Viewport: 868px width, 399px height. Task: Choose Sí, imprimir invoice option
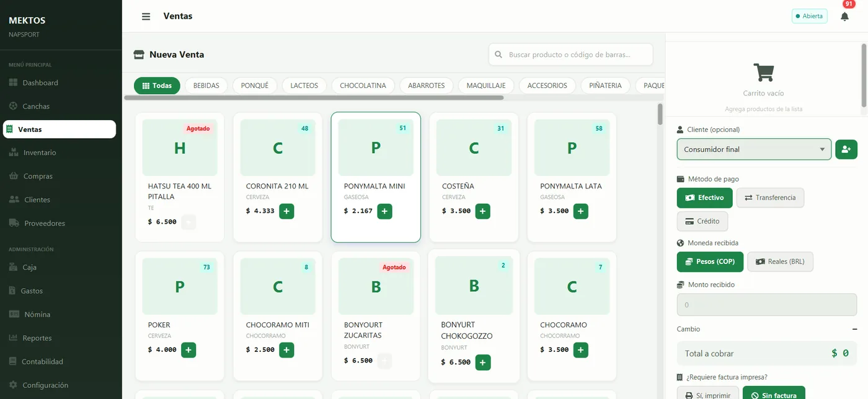(x=708, y=393)
